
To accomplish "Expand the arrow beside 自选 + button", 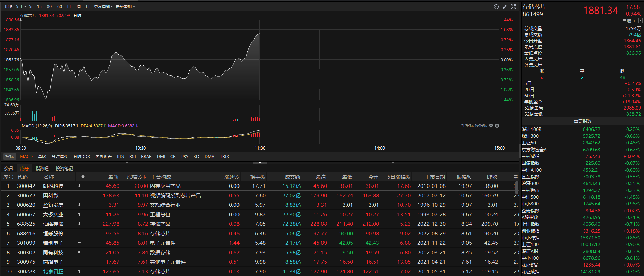I will coord(640,21).
